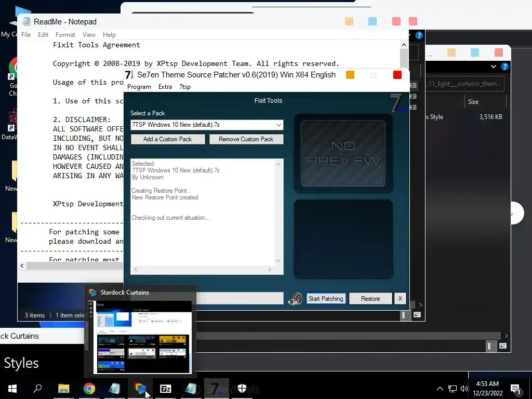Click the rear Explorer's horizontal scroll right arrow
Image resolution: width=532 pixels, height=399 pixels.
tap(506, 336)
